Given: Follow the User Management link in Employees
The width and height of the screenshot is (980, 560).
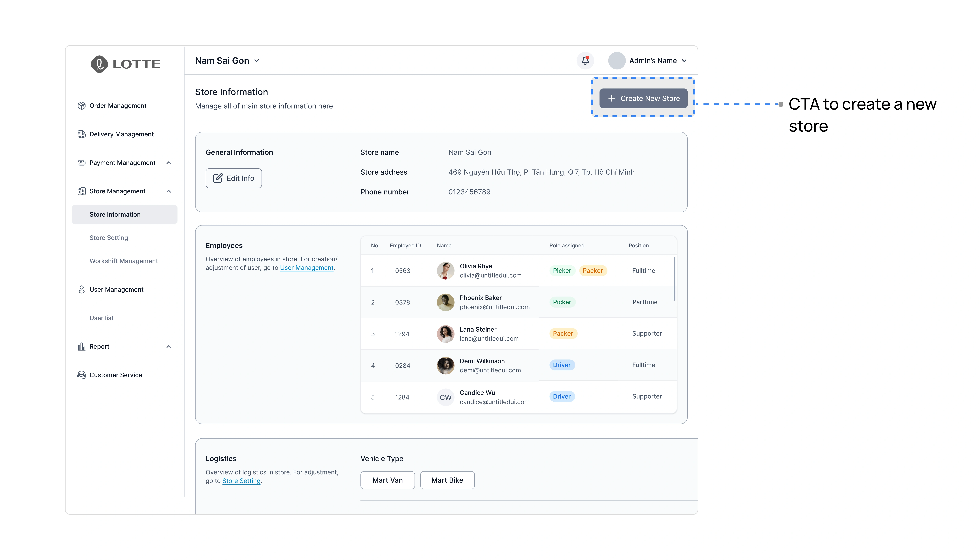Looking at the screenshot, I should pyautogui.click(x=306, y=268).
